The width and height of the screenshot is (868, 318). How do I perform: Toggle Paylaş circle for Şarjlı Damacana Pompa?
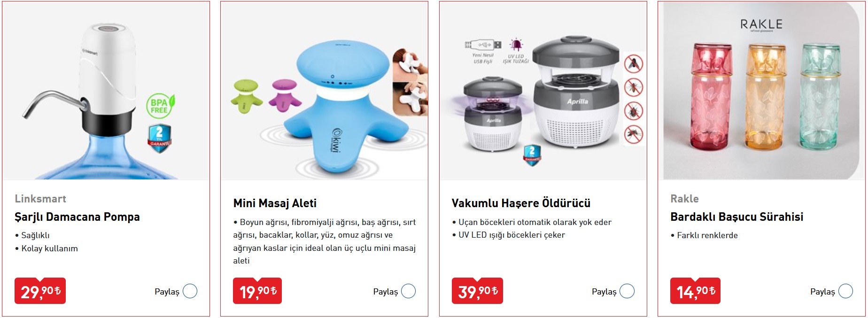coord(190,291)
